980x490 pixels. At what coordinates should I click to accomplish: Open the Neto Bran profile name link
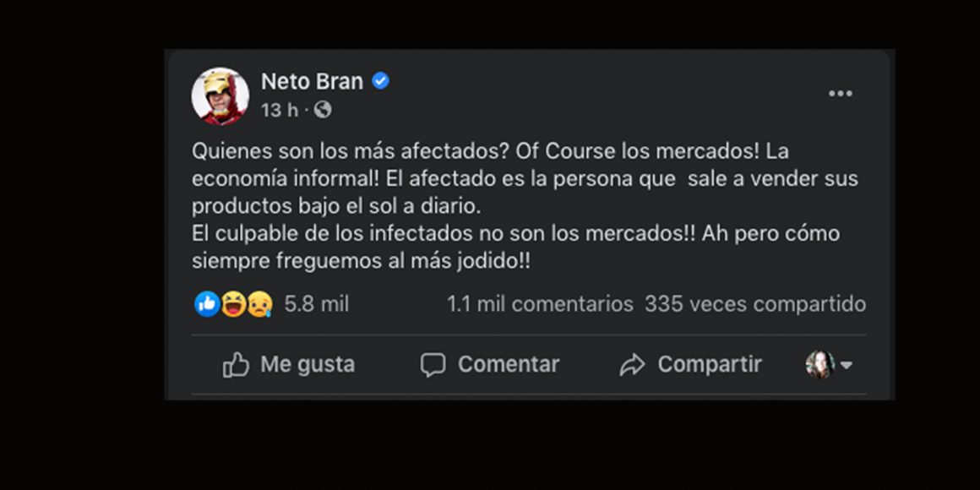(x=312, y=81)
